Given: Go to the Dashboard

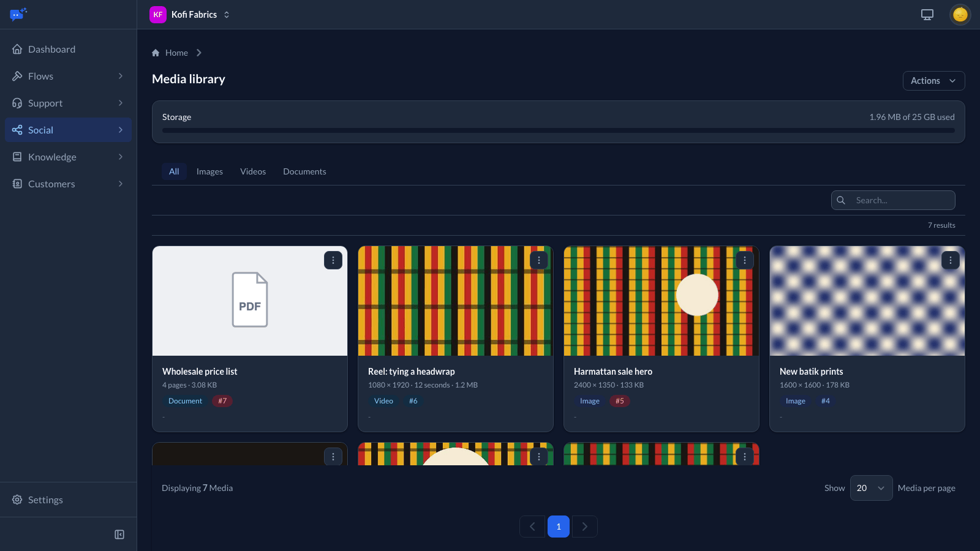Looking at the screenshot, I should (x=68, y=49).
